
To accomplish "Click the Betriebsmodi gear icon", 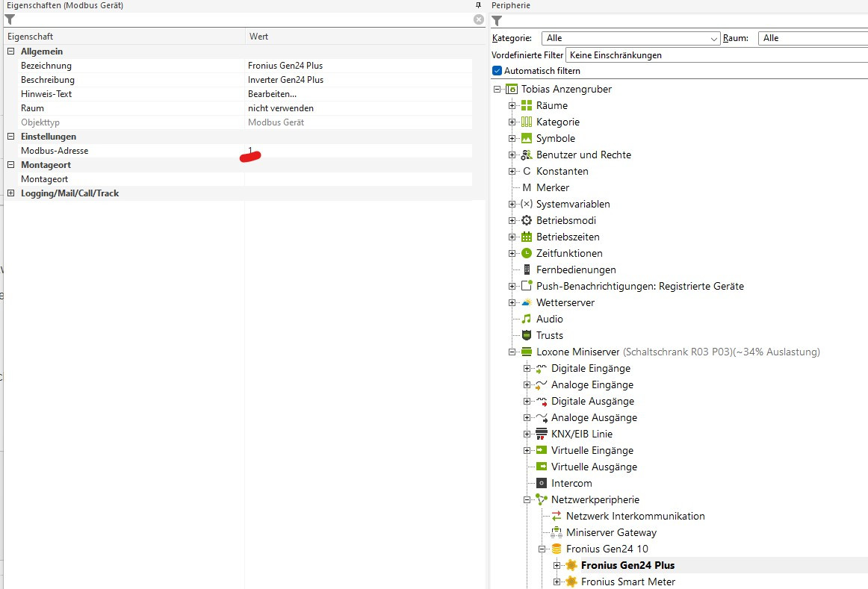I will 527,220.
